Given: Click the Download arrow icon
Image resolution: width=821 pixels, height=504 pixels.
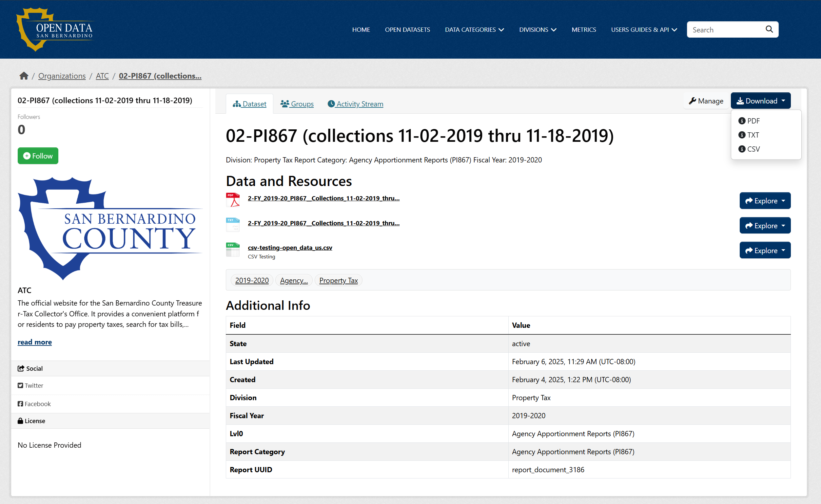Looking at the screenshot, I should (740, 101).
